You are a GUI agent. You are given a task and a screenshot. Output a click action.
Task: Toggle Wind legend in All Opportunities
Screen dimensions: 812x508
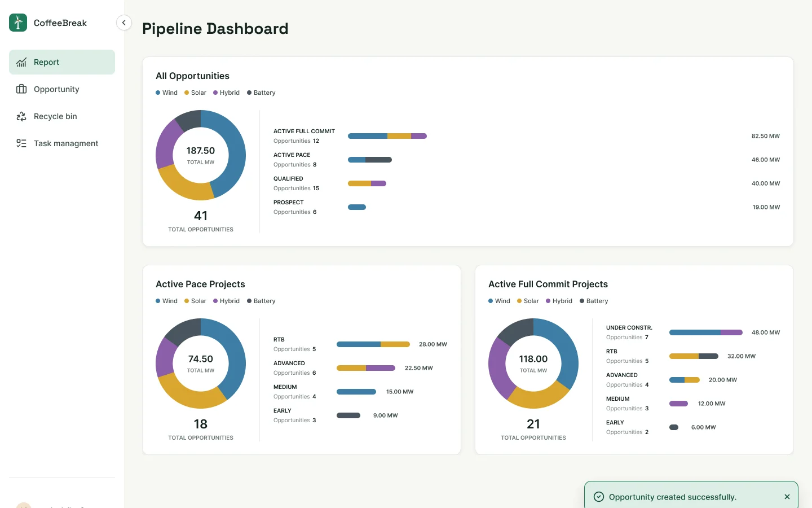[x=166, y=93]
